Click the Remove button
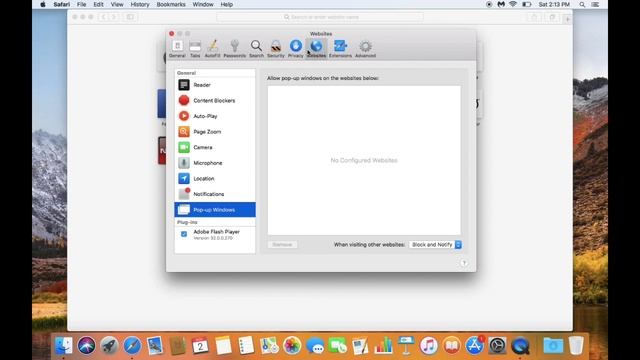Viewport: 640px width, 360px height. [282, 244]
